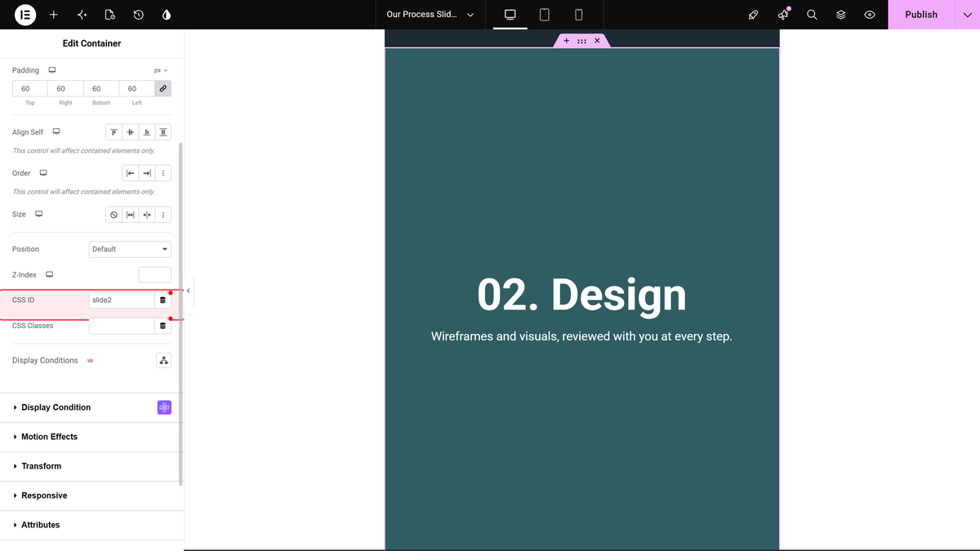Select the Wireframes and visuals text

click(581, 336)
